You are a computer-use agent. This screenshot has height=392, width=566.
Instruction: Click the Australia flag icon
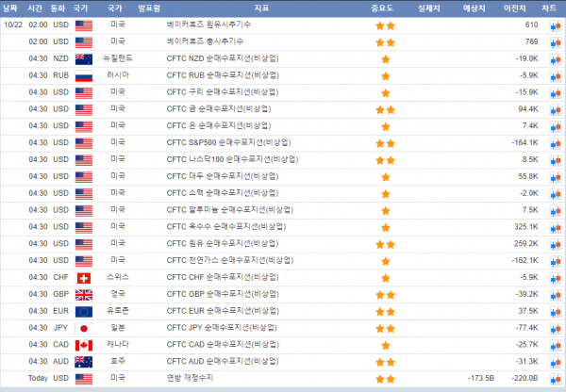(83, 361)
